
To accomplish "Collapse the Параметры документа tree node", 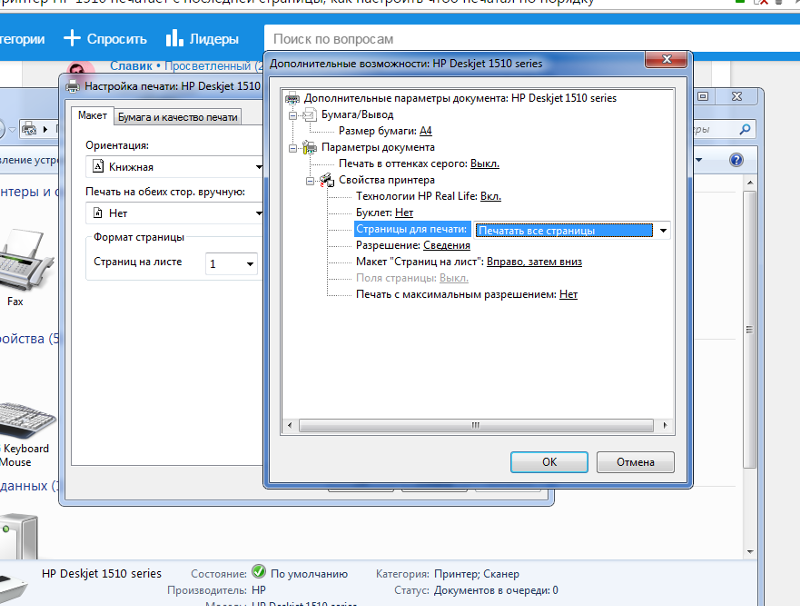I will [293, 148].
